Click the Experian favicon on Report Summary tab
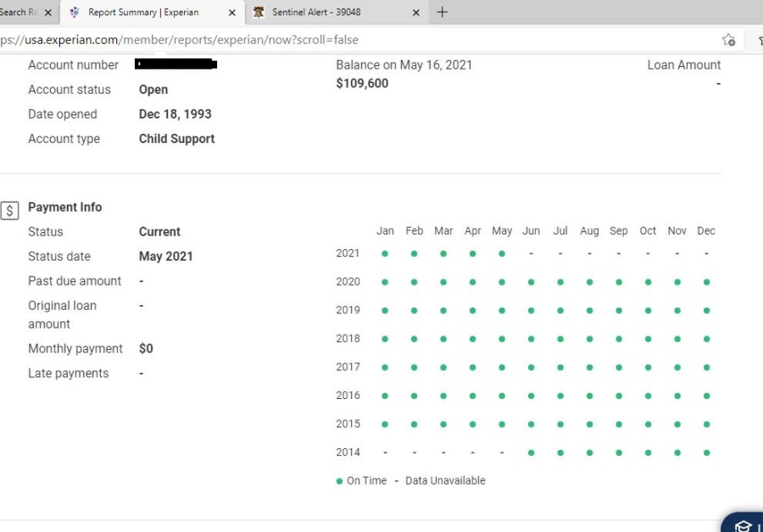The image size is (763, 532). coord(75,13)
